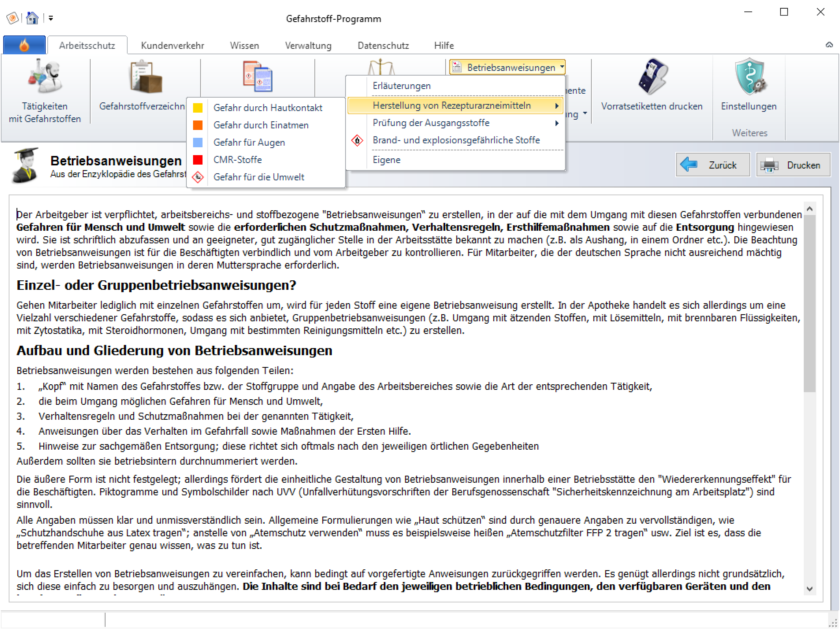Switch to the Verwaltung tab
840x630 pixels.
tap(308, 46)
